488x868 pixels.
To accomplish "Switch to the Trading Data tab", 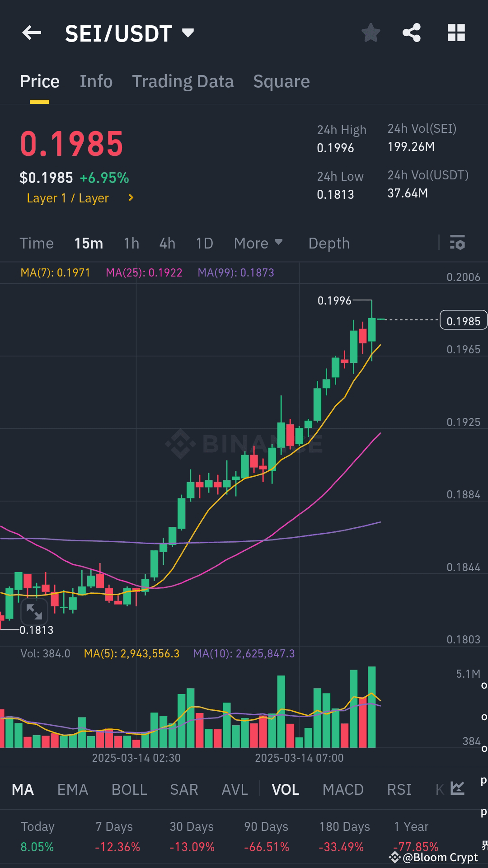I will point(183,81).
